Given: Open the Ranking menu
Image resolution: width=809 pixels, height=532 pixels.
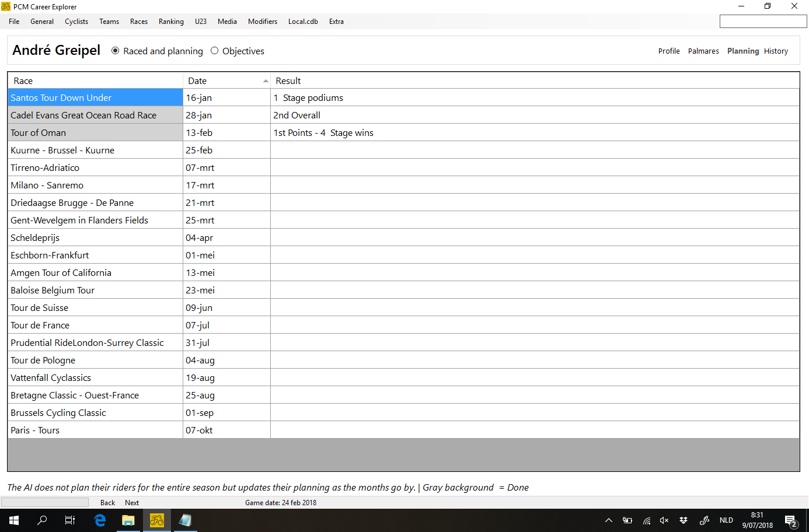Looking at the screenshot, I should click(x=171, y=22).
